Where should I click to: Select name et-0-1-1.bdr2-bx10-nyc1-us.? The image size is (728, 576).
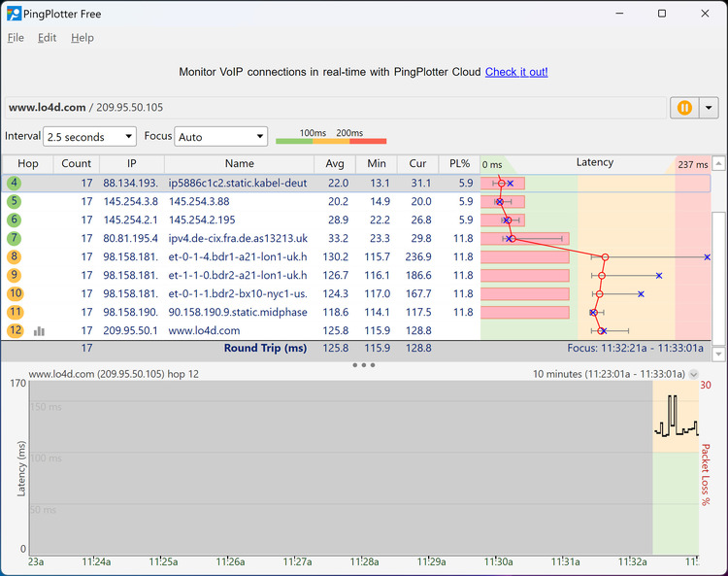[238, 293]
